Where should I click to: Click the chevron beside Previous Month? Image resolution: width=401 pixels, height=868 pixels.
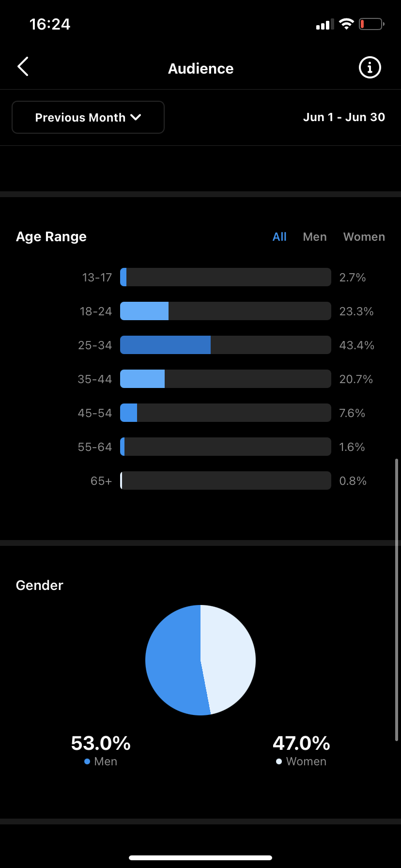[136, 117]
